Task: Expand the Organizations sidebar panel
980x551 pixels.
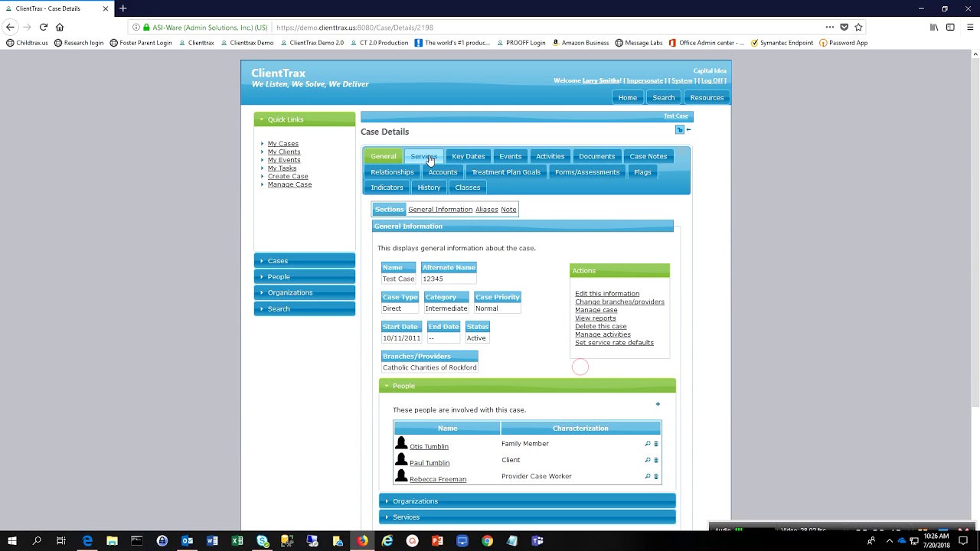Action: click(305, 292)
